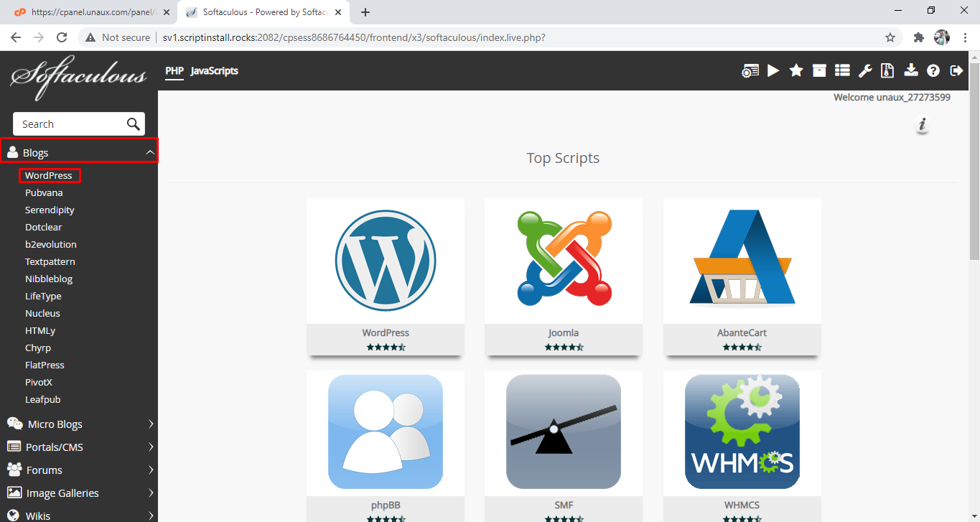This screenshot has width=980, height=522.
Task: Open settings via the wrench icon
Action: tap(865, 70)
